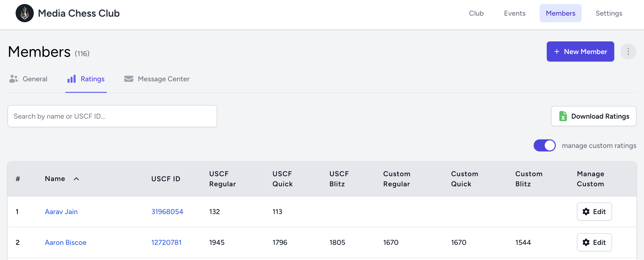Click the General tab people icon
Image resolution: width=644 pixels, height=260 pixels.
[13, 79]
